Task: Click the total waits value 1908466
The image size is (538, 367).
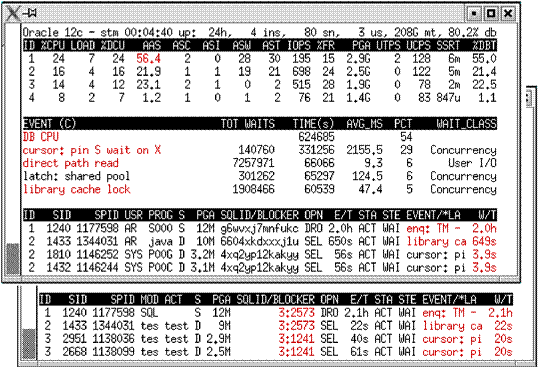Action: point(254,189)
